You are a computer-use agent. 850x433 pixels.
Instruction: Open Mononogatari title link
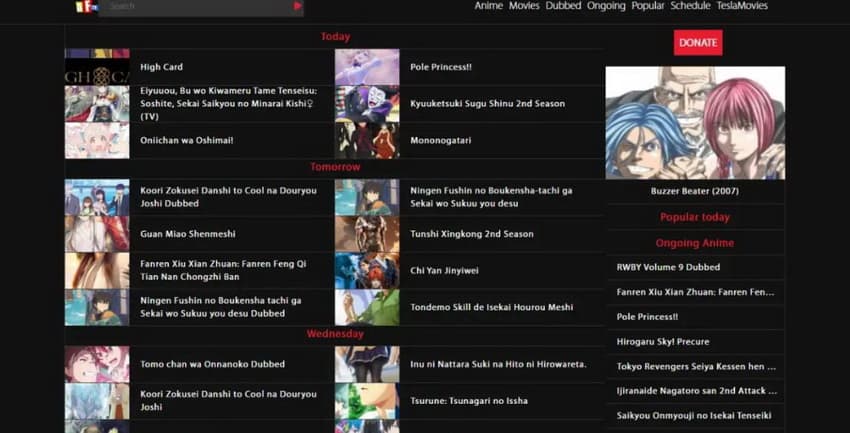(440, 140)
